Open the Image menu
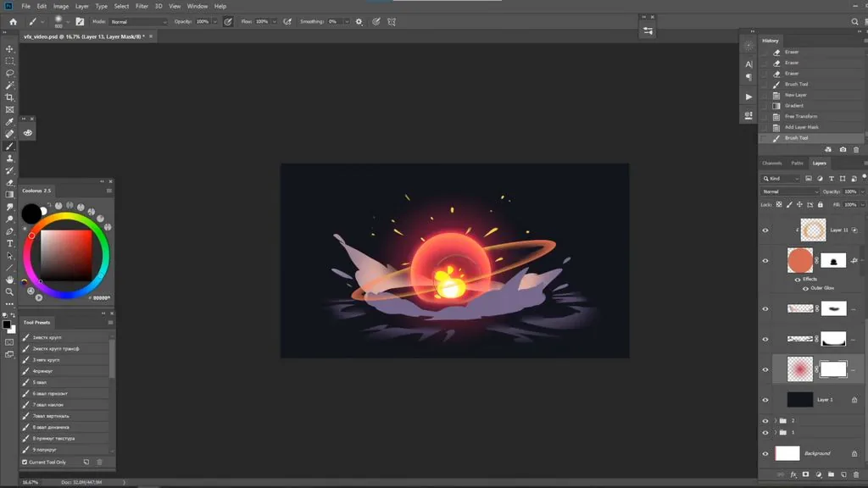The image size is (868, 488). [x=61, y=6]
